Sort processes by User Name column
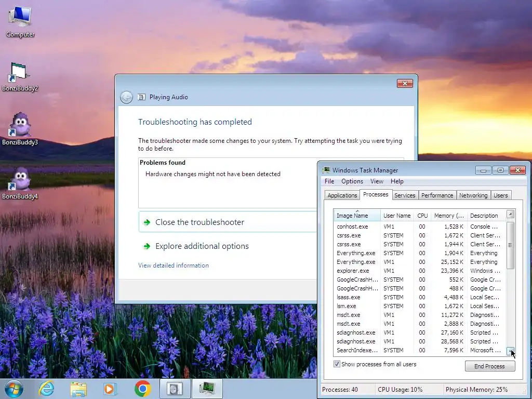Viewport: 532px width, 399px height. pyautogui.click(x=397, y=216)
